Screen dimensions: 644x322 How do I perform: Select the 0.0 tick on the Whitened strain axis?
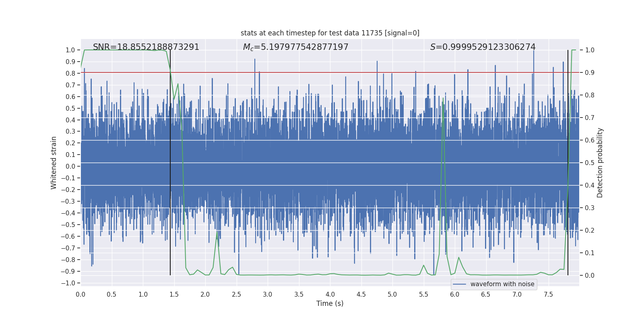(x=70, y=166)
